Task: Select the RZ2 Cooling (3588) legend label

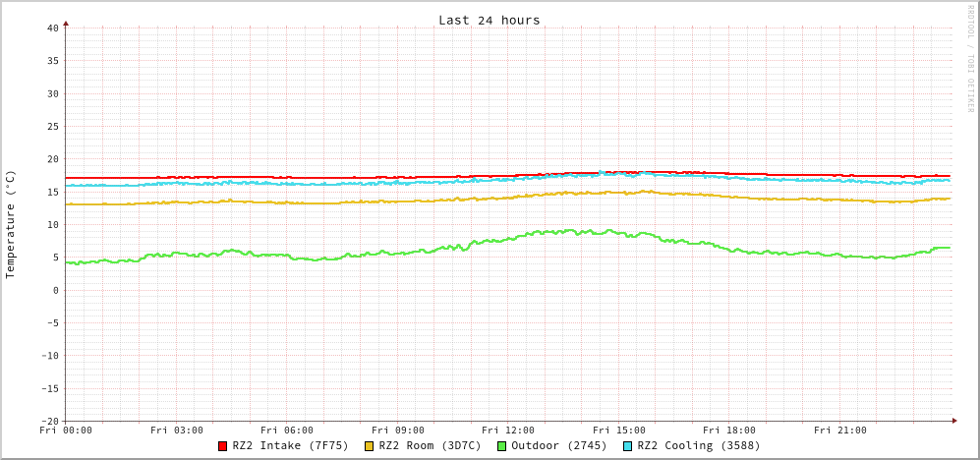Action: [x=698, y=445]
